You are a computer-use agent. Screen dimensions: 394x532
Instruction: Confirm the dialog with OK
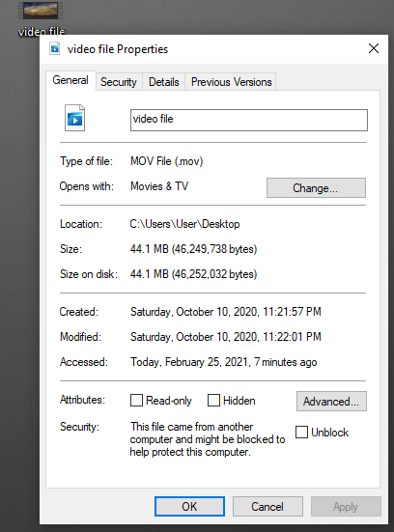[189, 507]
